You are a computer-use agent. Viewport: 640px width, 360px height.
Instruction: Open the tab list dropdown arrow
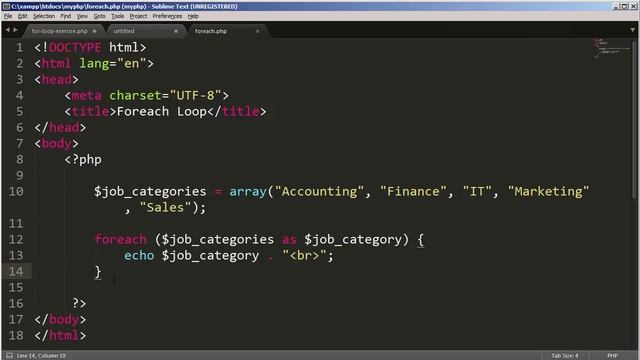pyautogui.click(x=632, y=30)
